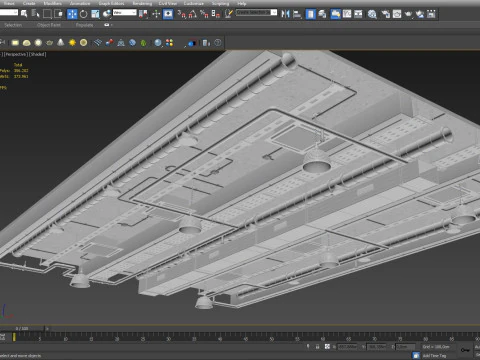Activate the Select and Rotate tool
Screen dimensions: 480x360
[84, 14]
